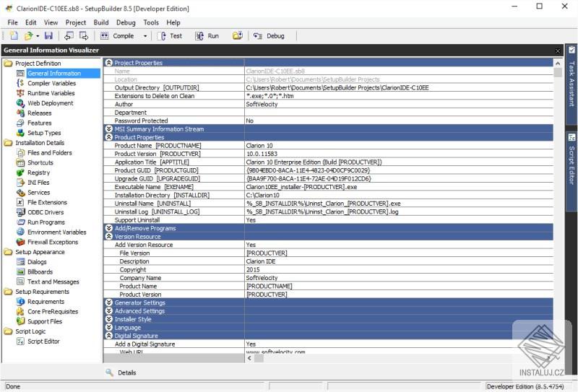The height and width of the screenshot is (392, 578).
Task: Click the Run toolbar button
Action: tap(207, 36)
